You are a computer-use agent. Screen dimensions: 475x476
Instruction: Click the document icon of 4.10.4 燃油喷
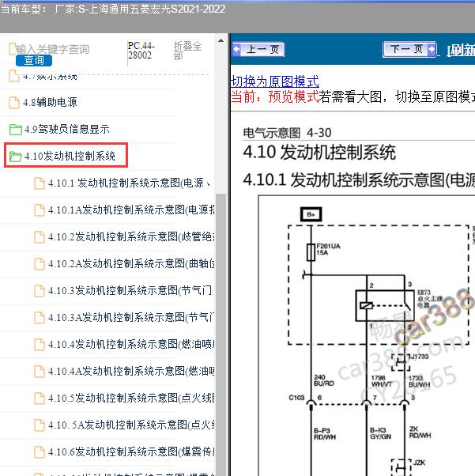click(x=40, y=345)
